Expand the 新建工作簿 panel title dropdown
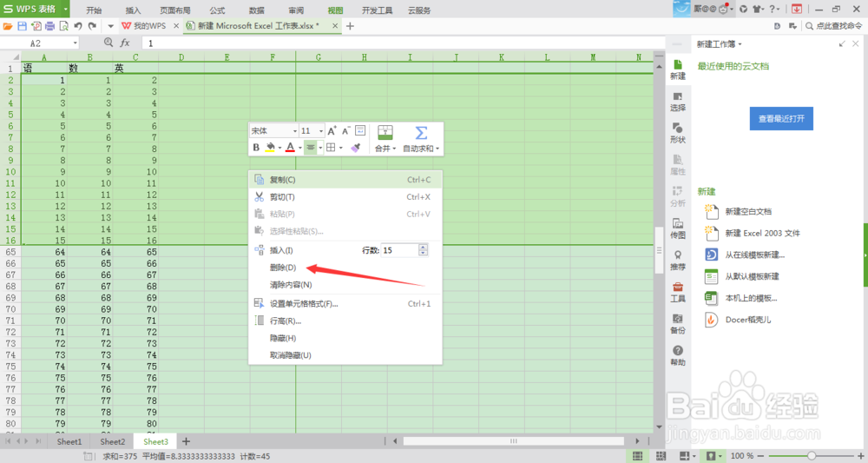This screenshot has width=868, height=463. [740, 44]
